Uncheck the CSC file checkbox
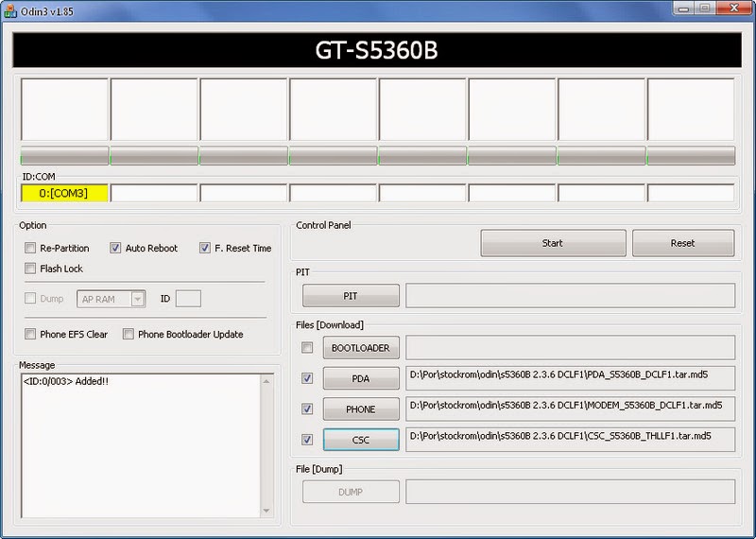 307,440
